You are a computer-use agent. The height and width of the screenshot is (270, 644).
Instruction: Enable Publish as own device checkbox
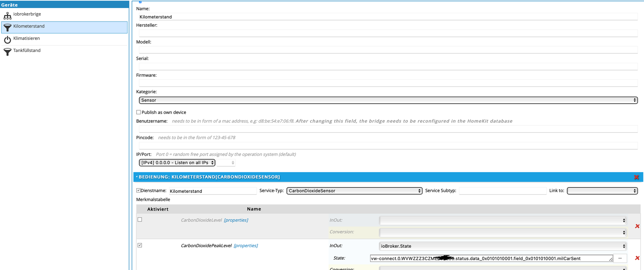[139, 112]
